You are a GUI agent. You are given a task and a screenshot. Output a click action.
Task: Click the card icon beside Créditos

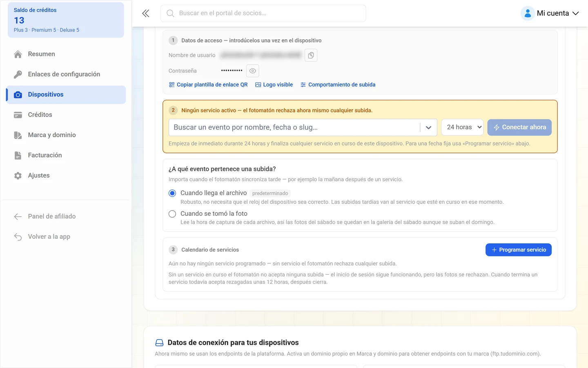(x=18, y=115)
